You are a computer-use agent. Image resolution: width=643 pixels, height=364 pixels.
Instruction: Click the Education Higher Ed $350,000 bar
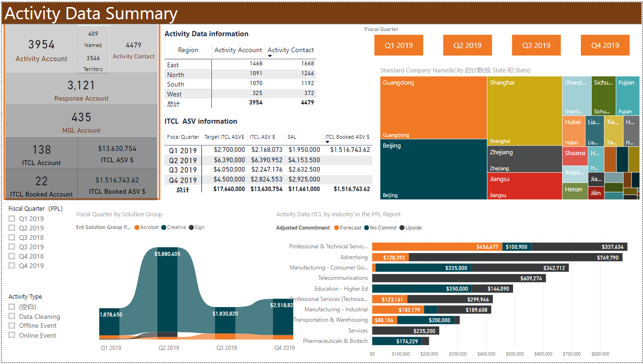point(422,289)
